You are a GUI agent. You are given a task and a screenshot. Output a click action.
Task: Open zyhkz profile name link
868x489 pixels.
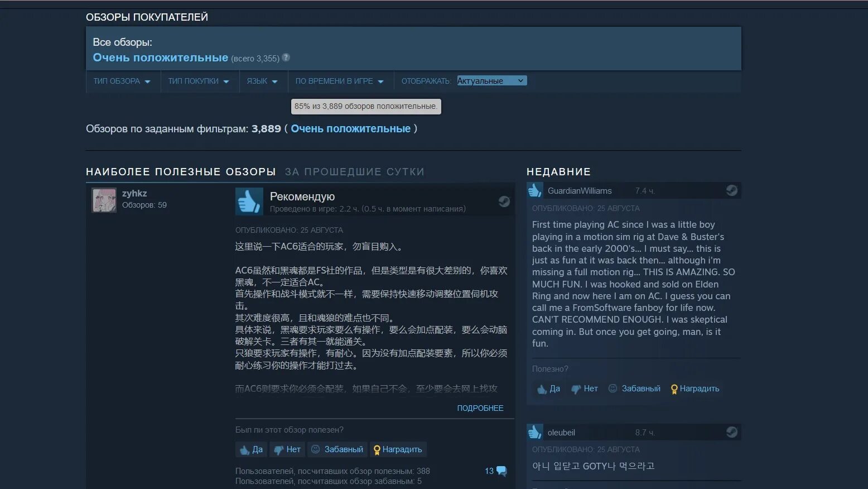pos(134,193)
